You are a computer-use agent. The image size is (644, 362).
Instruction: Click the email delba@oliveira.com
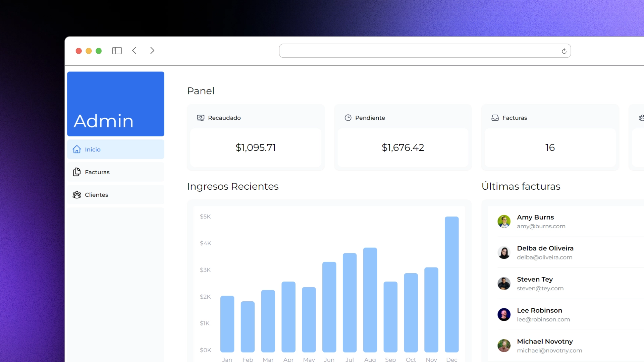pyautogui.click(x=544, y=257)
